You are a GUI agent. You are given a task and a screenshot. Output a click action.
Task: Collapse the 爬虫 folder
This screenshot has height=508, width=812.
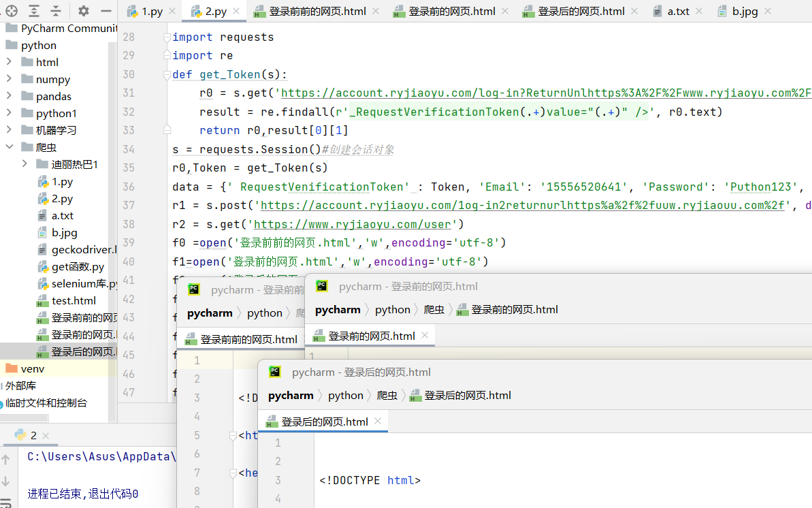[x=9, y=147]
